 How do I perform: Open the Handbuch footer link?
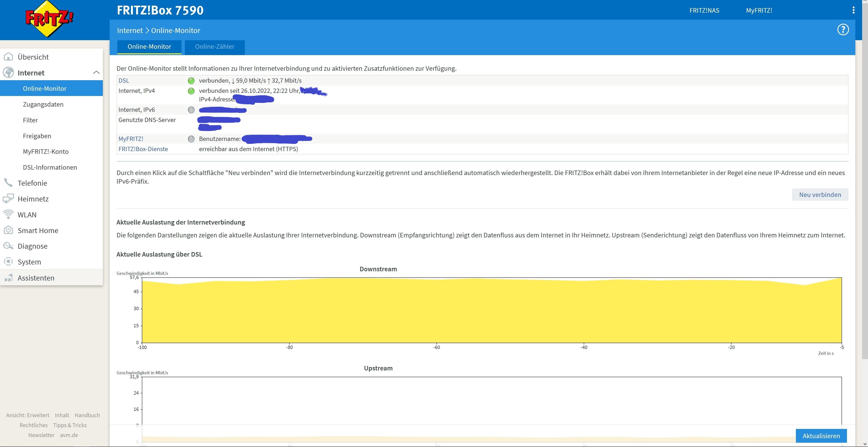click(87, 415)
